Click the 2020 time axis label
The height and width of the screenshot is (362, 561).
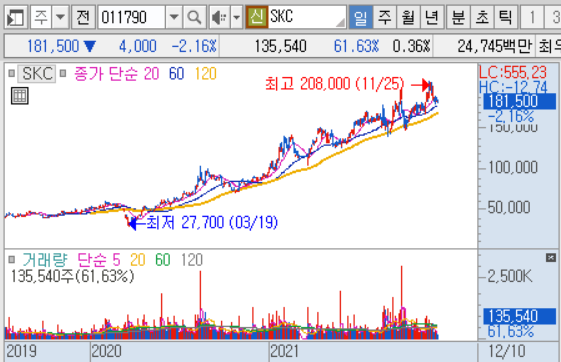[106, 351]
